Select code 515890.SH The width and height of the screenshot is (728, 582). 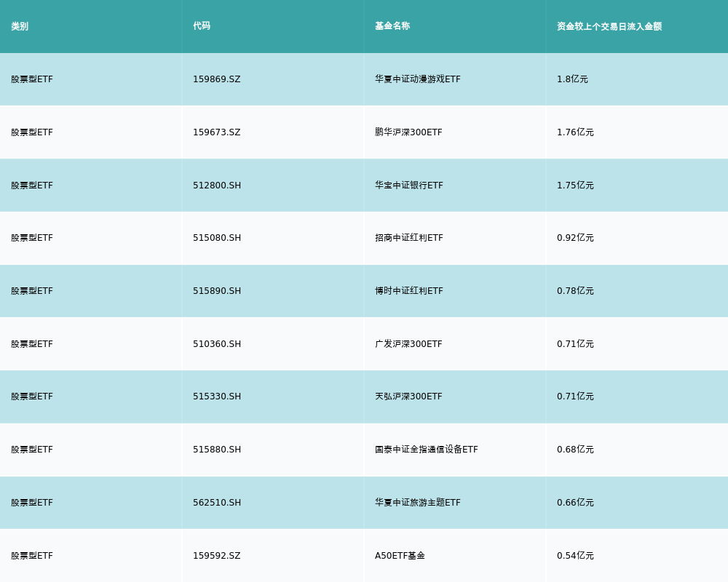pyautogui.click(x=217, y=291)
